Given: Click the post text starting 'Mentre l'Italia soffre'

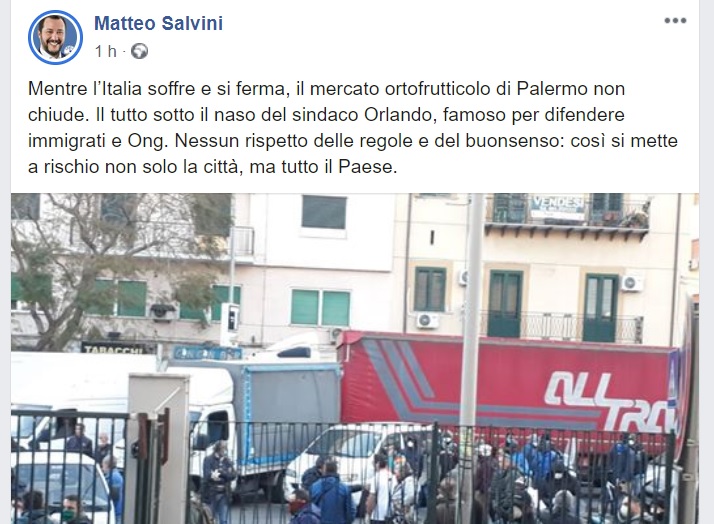Looking at the screenshot, I should coord(353,127).
